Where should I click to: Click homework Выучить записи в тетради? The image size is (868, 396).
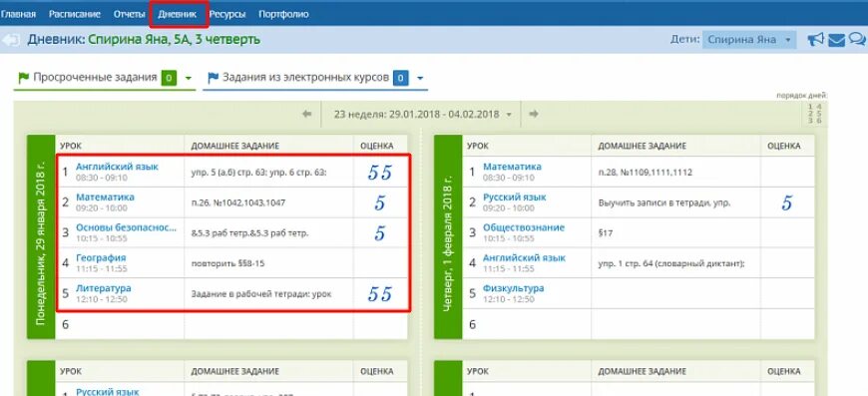664,202
